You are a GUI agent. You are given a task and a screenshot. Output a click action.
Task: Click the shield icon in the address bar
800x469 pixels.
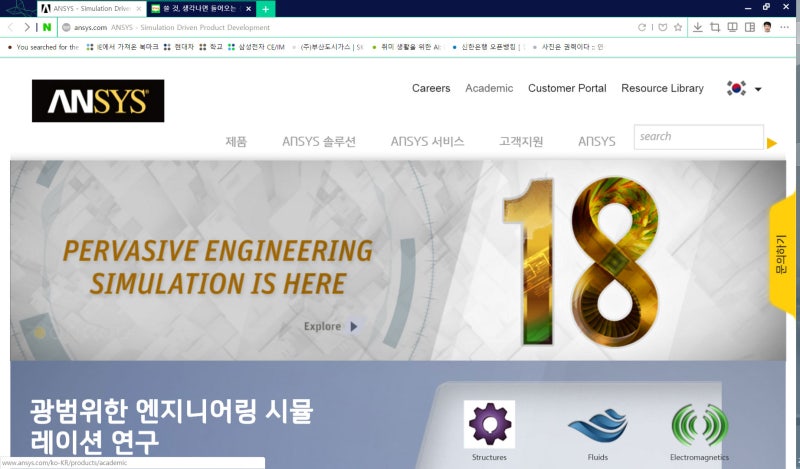[662, 28]
